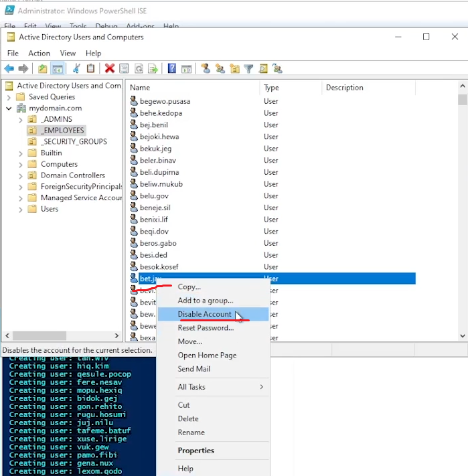The height and width of the screenshot is (476, 468).
Task: Choose Reset Password from context menu
Action: (x=213, y=327)
